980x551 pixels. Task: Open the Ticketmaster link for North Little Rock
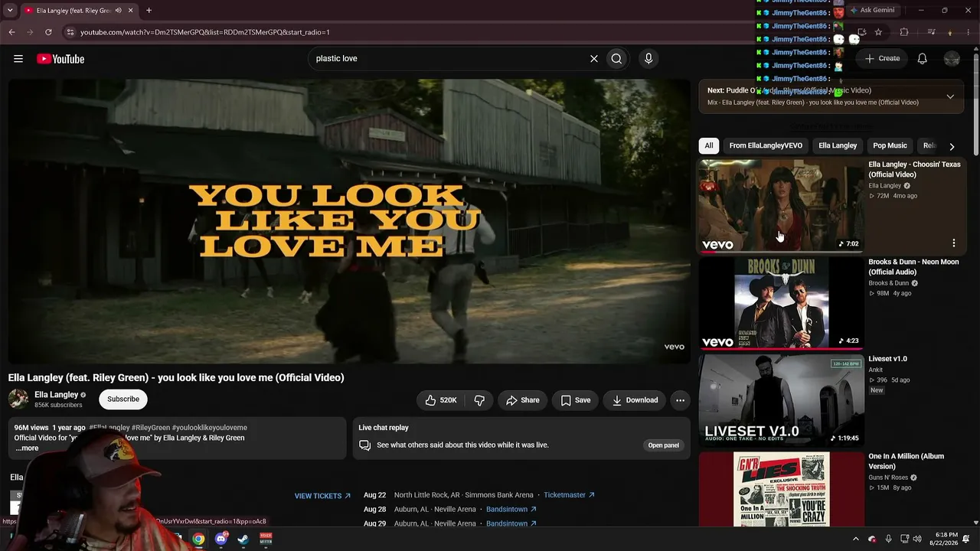pyautogui.click(x=569, y=495)
